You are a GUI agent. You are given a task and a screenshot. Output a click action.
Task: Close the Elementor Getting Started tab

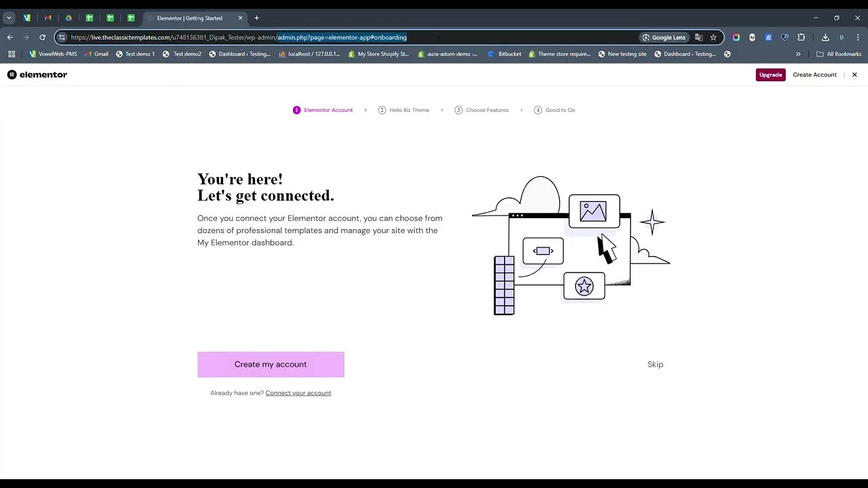point(240,18)
